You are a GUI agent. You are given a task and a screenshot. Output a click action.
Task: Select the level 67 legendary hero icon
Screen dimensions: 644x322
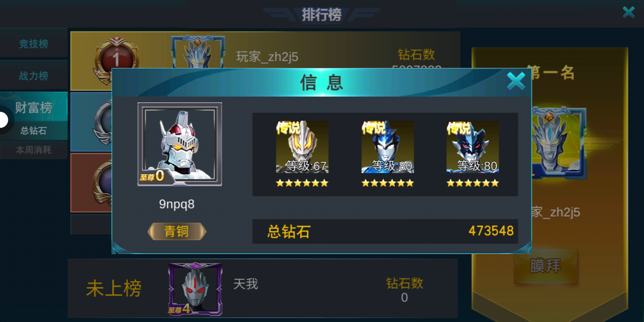[302, 147]
